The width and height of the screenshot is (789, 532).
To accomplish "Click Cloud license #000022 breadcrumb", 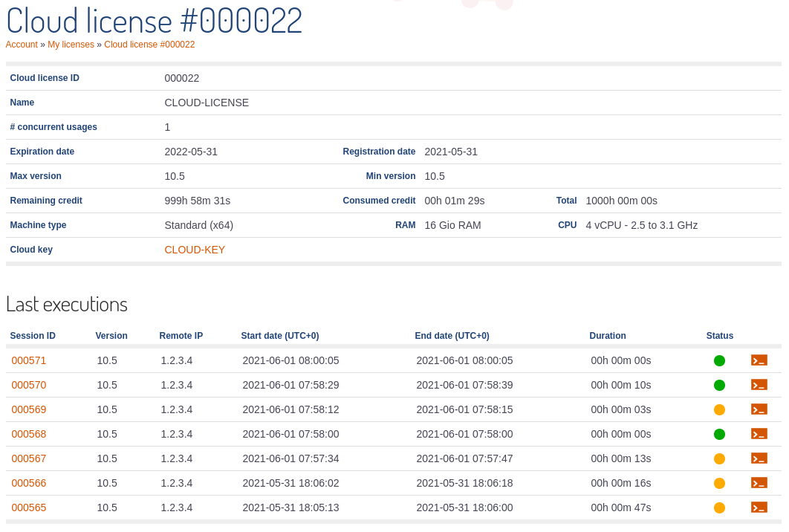I will coord(149,45).
